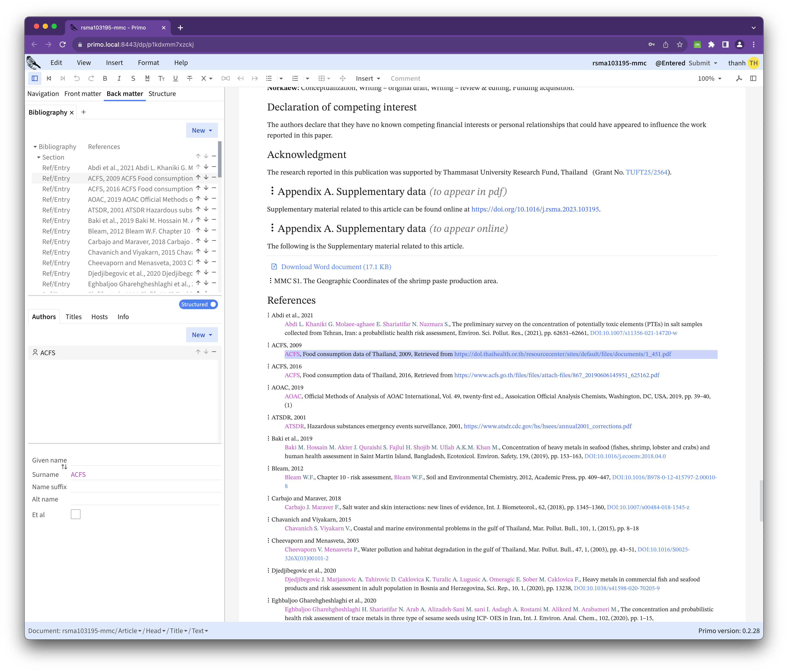This screenshot has height=672, width=788.
Task: Move ACFS, 2009 entry down
Action: 206,178
